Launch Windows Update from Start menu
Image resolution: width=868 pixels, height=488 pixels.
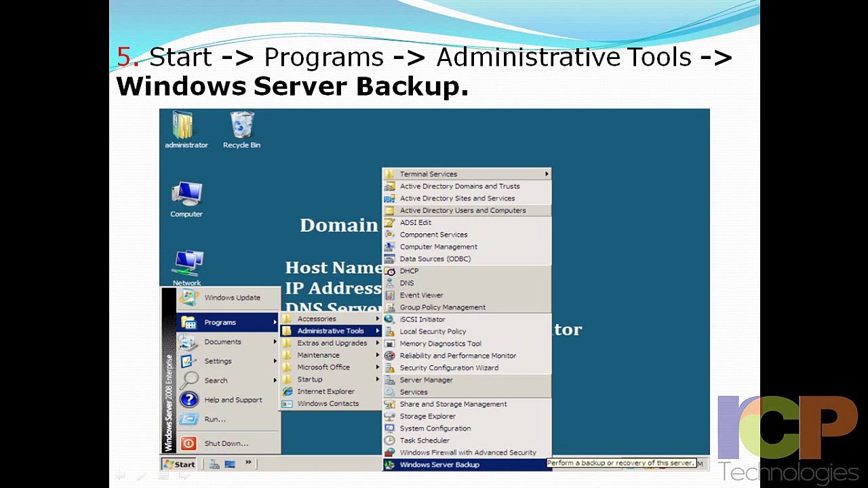229,298
